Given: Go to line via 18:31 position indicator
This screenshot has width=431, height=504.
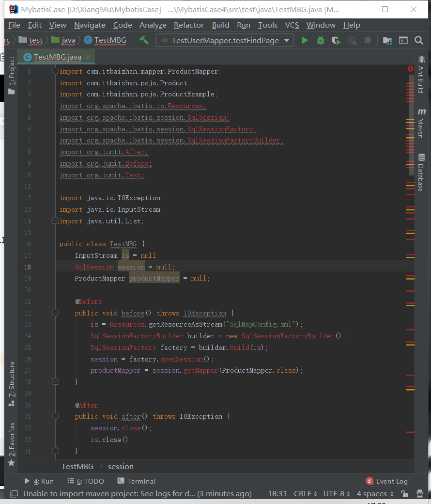Looking at the screenshot, I should (277, 493).
